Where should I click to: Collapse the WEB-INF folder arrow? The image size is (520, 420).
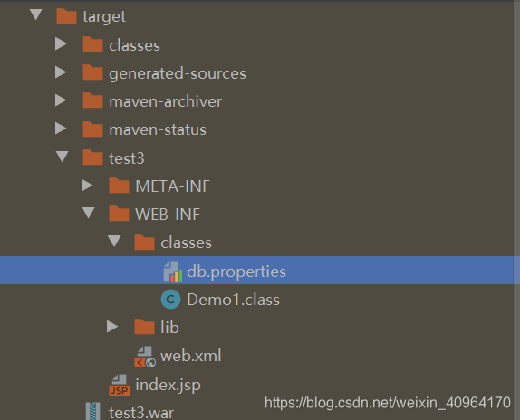(x=88, y=213)
